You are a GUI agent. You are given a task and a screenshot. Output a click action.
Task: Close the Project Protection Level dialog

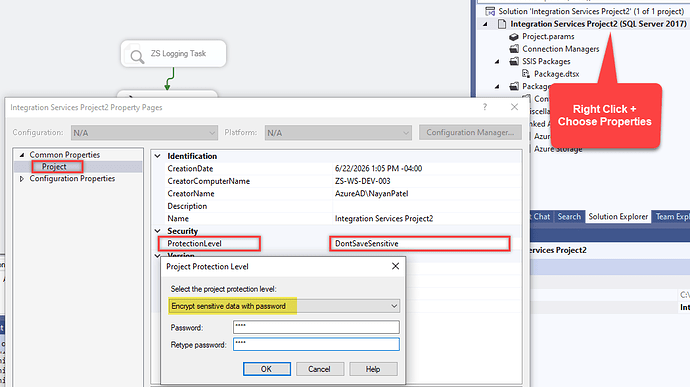tap(395, 266)
